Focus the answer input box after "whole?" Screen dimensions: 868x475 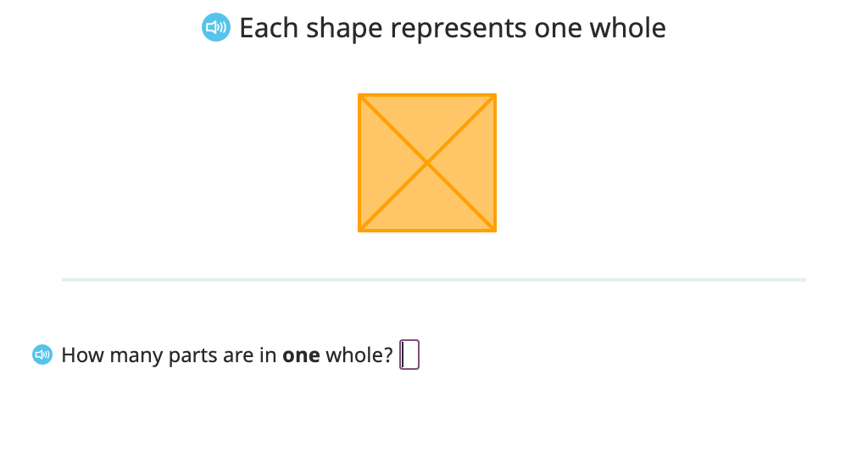pos(409,355)
